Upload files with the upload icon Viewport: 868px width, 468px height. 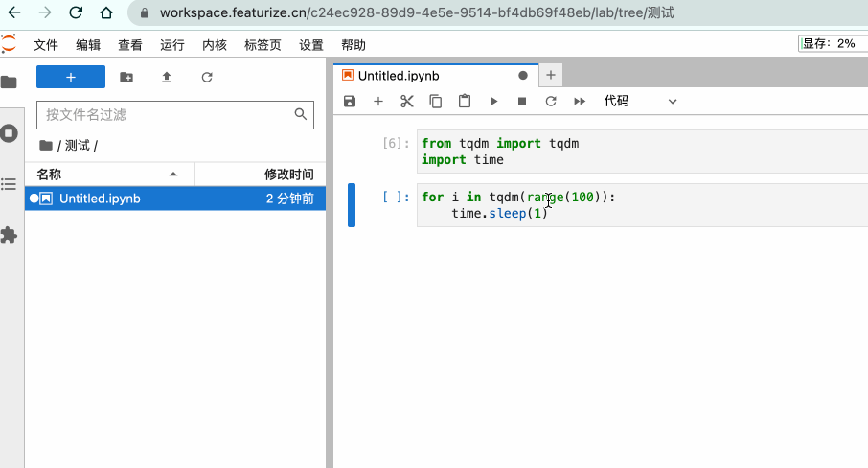pyautogui.click(x=167, y=78)
